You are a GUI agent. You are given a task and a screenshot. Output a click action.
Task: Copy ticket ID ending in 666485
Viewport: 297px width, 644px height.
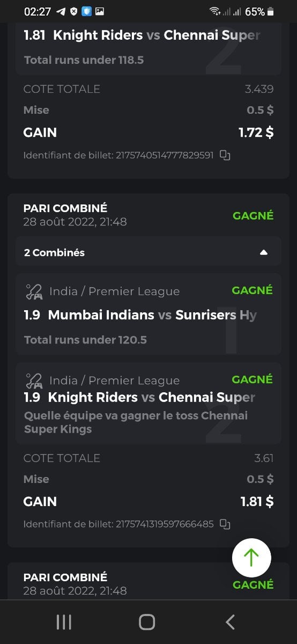(225, 524)
